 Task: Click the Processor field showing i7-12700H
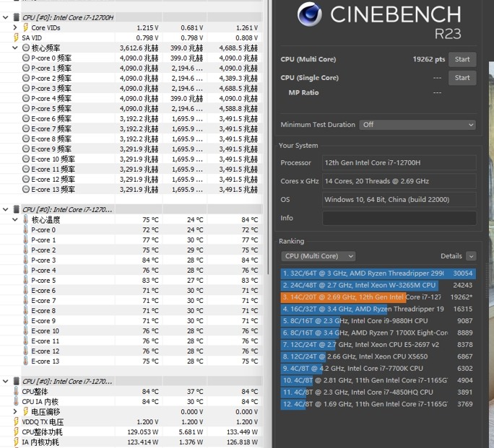(399, 162)
